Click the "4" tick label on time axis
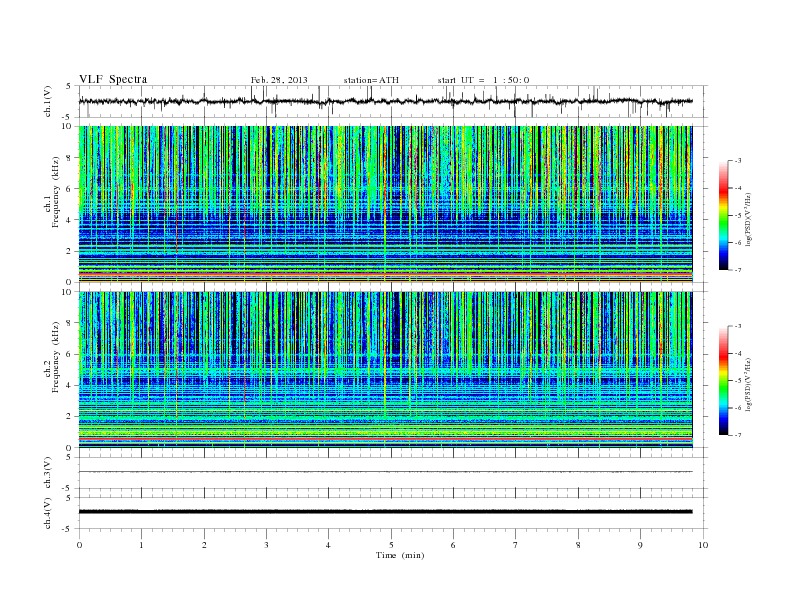 pos(328,545)
